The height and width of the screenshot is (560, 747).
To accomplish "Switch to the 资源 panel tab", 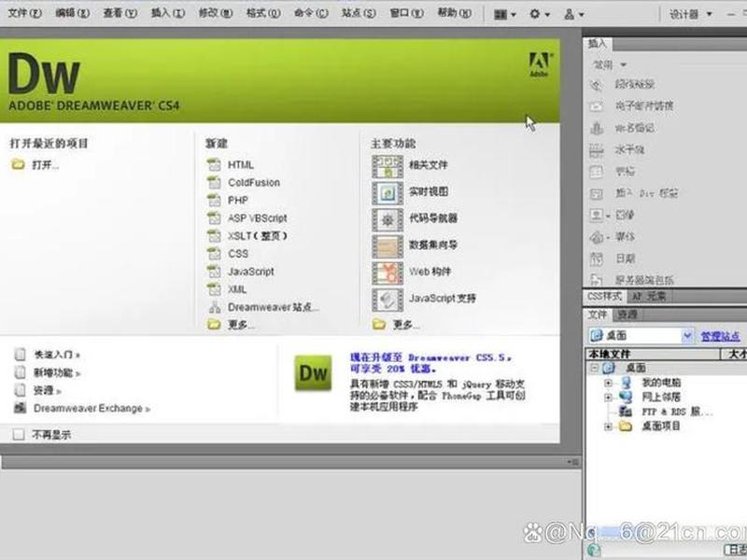I will click(627, 315).
